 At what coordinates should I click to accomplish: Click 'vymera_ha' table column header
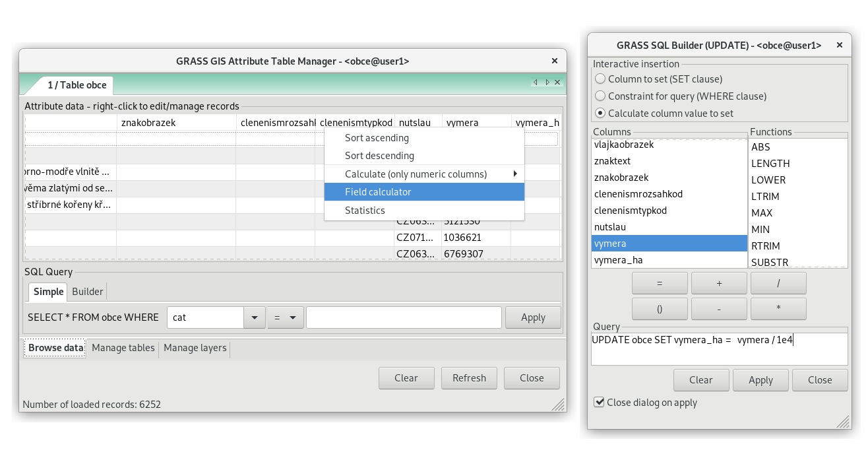tap(536, 122)
